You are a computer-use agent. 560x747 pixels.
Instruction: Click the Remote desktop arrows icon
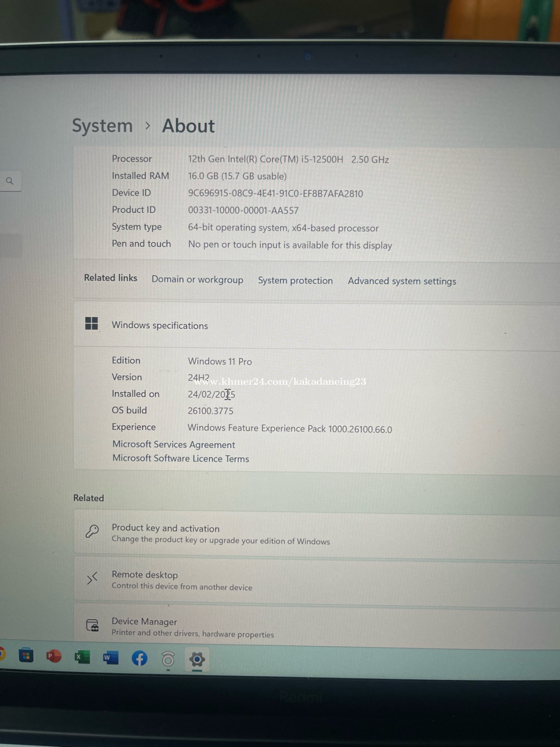click(x=92, y=578)
